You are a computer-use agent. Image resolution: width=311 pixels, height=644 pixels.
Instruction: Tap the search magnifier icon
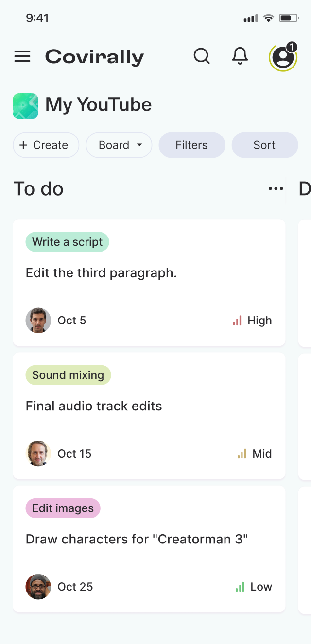[202, 56]
